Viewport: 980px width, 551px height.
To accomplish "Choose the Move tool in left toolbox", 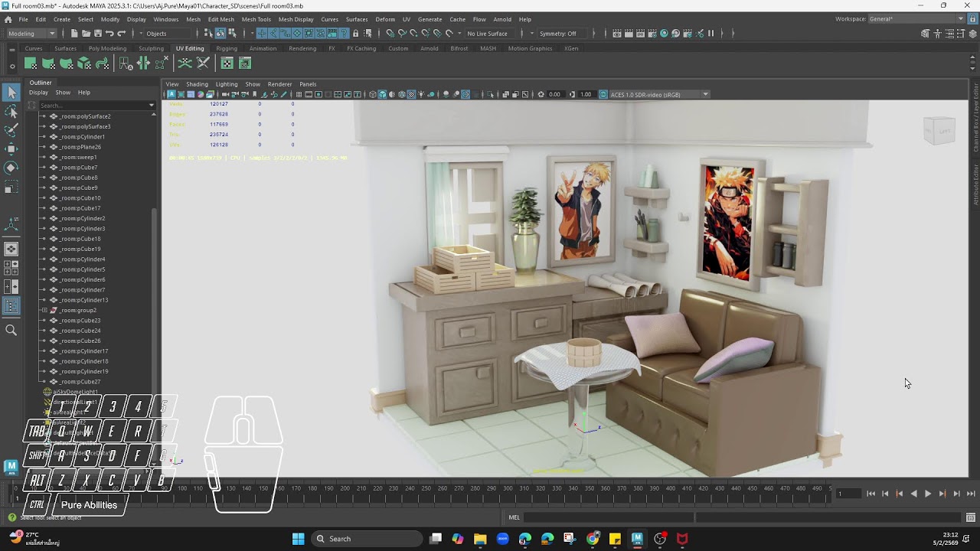I will tap(11, 148).
